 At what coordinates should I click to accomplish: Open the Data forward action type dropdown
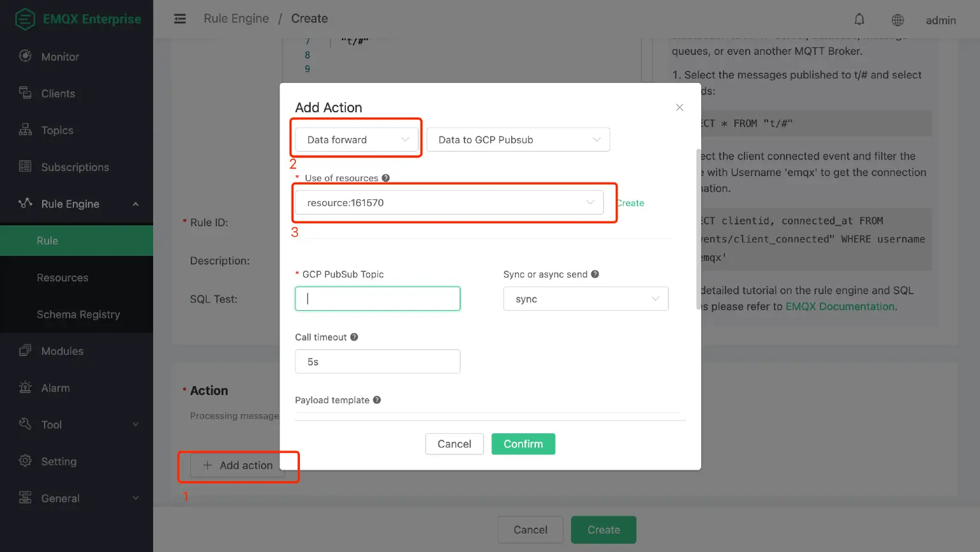click(x=357, y=140)
